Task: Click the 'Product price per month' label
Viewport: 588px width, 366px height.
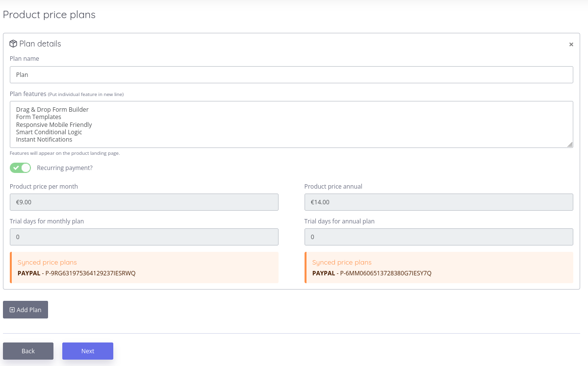Action: point(44,187)
